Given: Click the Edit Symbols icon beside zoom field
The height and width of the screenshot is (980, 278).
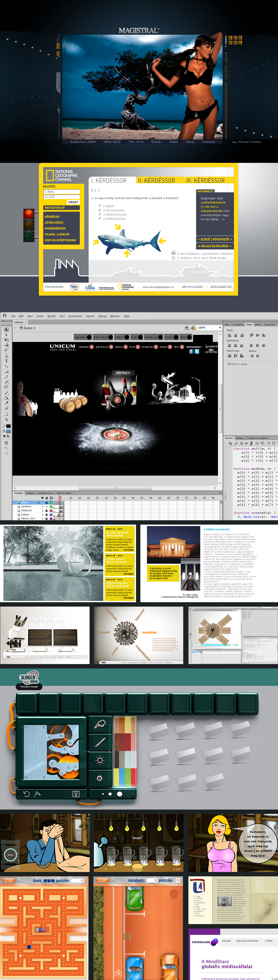Looking at the screenshot, I should click(193, 328).
